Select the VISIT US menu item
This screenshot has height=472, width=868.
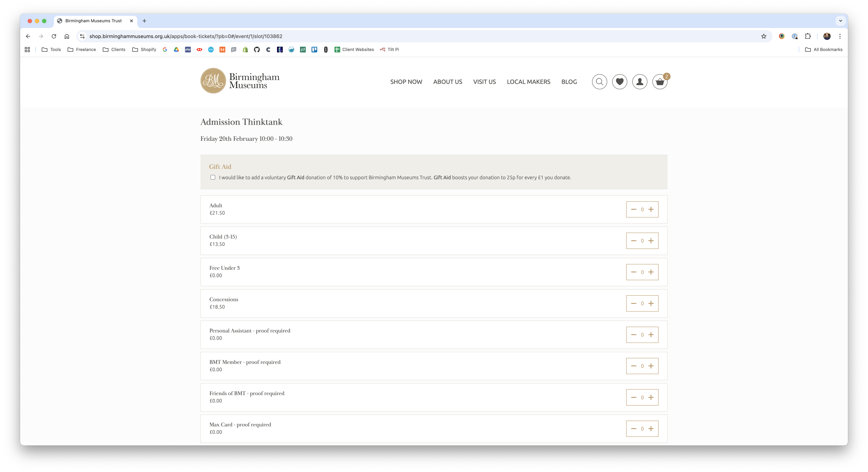pyautogui.click(x=484, y=82)
